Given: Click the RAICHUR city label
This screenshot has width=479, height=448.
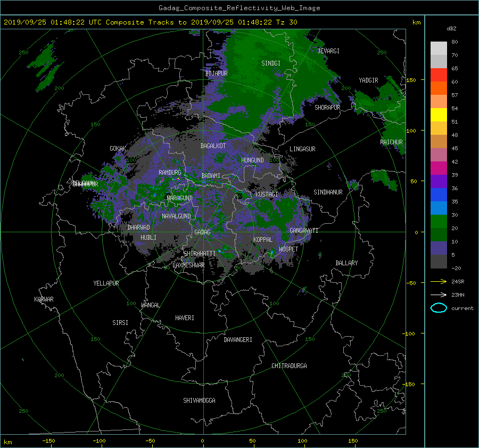Looking at the screenshot, I should click(391, 142).
